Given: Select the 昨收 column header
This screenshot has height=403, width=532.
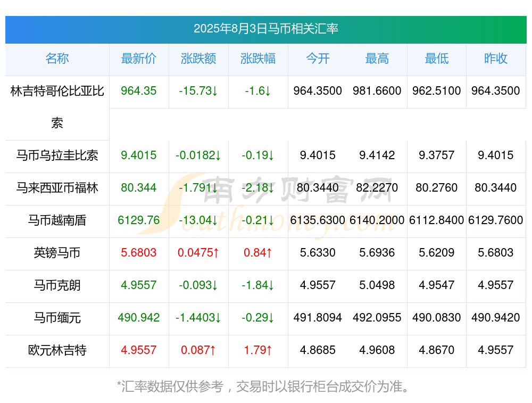Looking at the screenshot, I should [x=496, y=59].
